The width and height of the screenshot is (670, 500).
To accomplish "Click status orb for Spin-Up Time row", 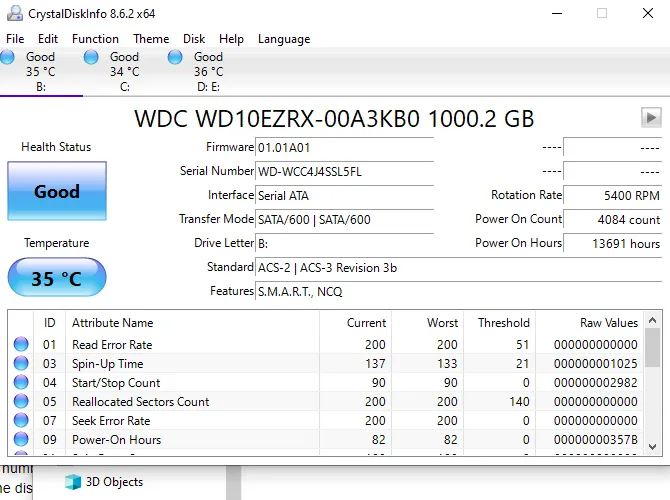I will tap(21, 363).
